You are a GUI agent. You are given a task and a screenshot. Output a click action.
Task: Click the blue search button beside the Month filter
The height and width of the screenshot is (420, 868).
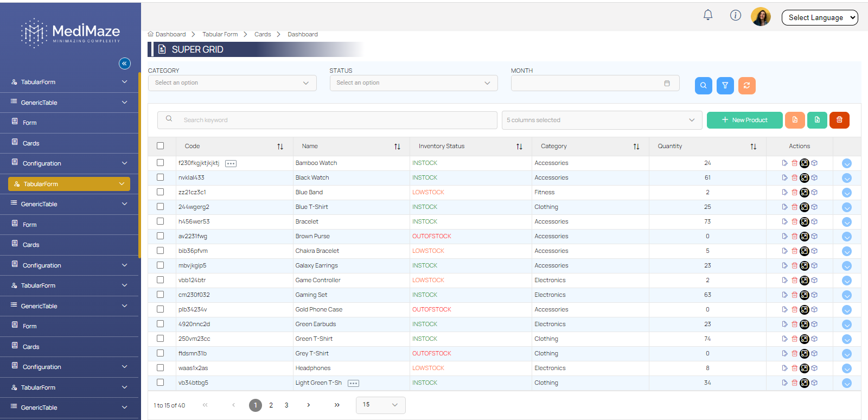coord(703,86)
